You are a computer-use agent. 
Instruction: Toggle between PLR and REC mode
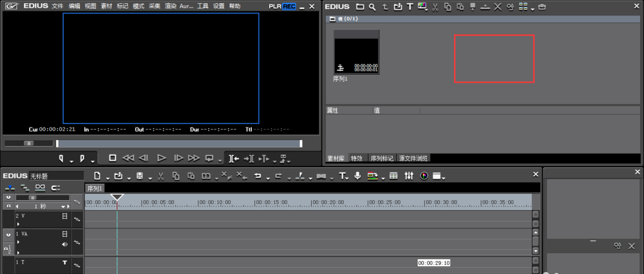281,6
